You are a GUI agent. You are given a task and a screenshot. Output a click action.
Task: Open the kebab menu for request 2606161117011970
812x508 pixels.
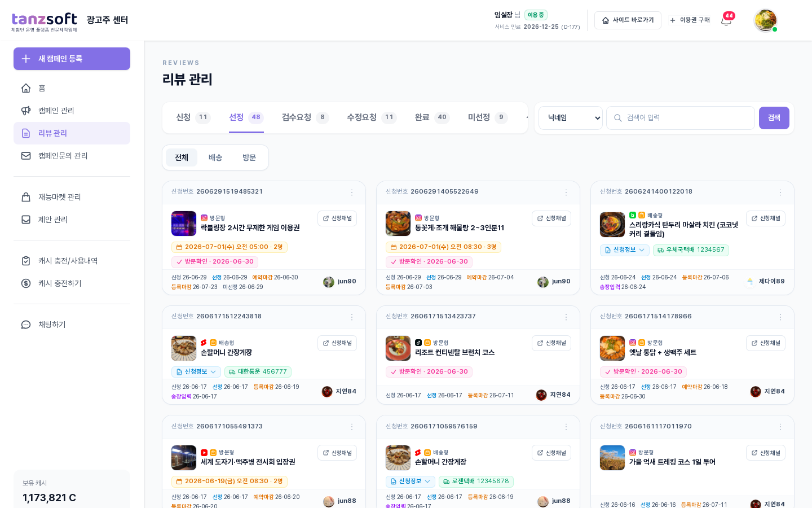780,427
